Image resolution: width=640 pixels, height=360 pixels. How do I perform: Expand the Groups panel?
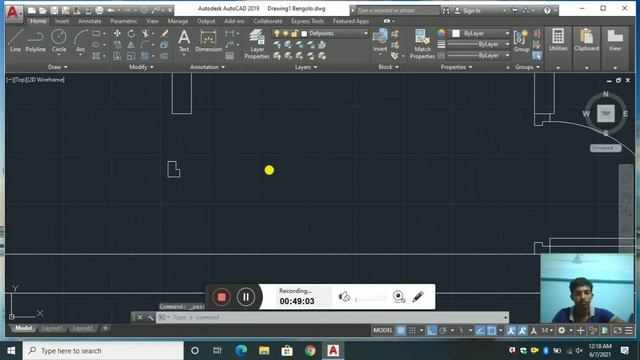pos(527,67)
